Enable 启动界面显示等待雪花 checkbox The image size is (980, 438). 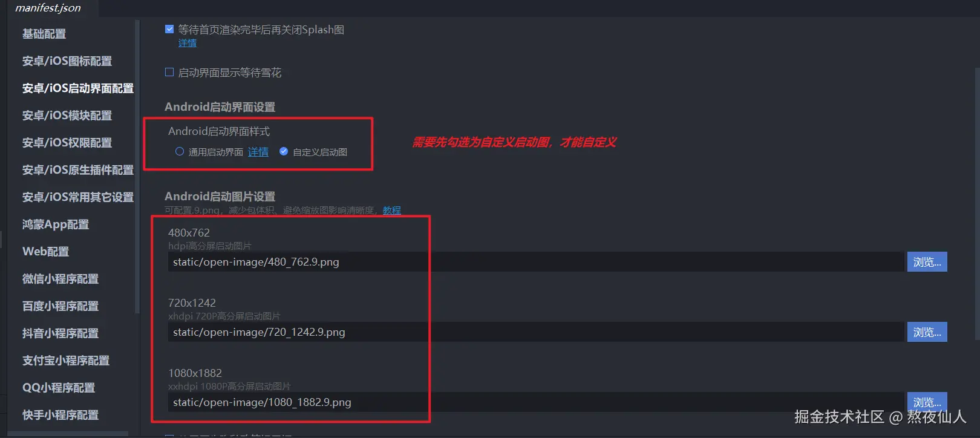[169, 72]
